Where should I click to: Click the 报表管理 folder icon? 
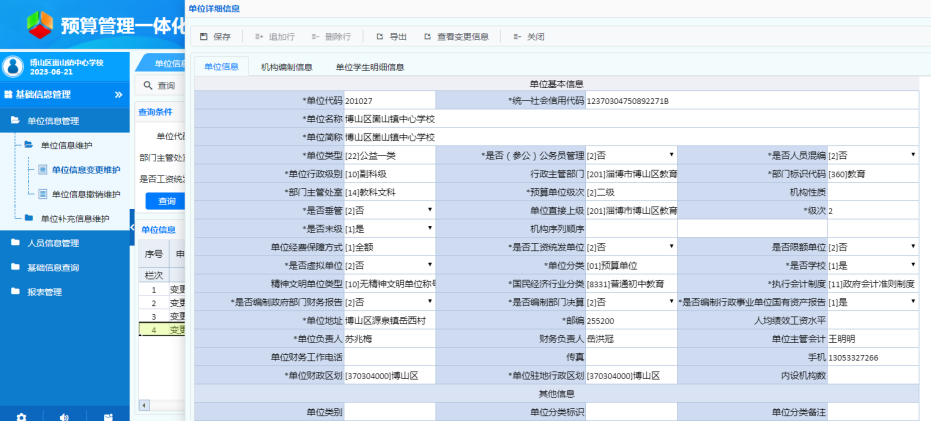(15, 292)
